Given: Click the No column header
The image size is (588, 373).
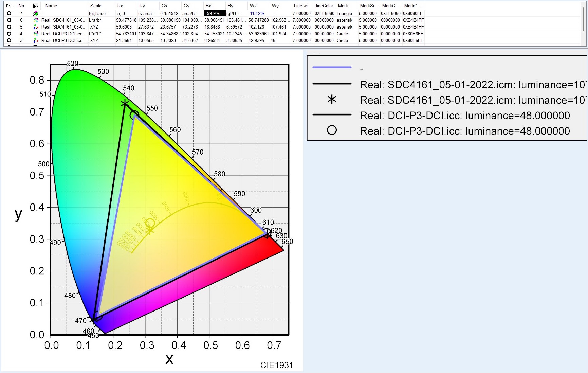Looking at the screenshot, I should [21, 6].
